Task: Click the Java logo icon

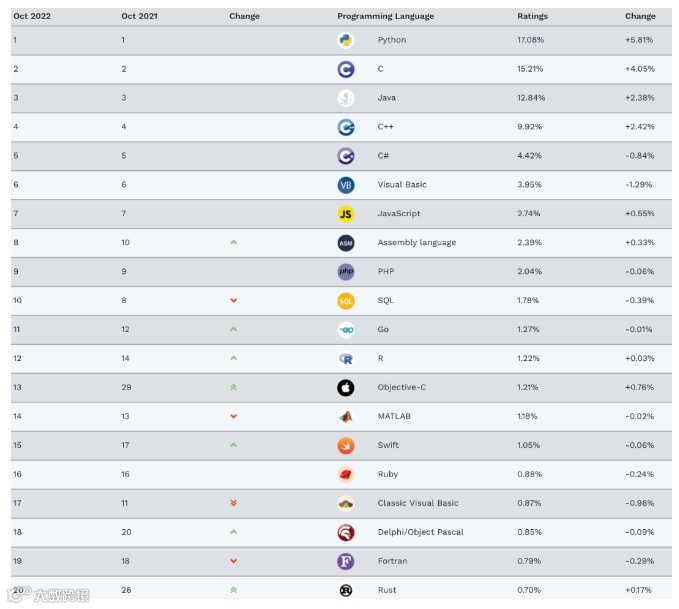Action: click(x=346, y=98)
